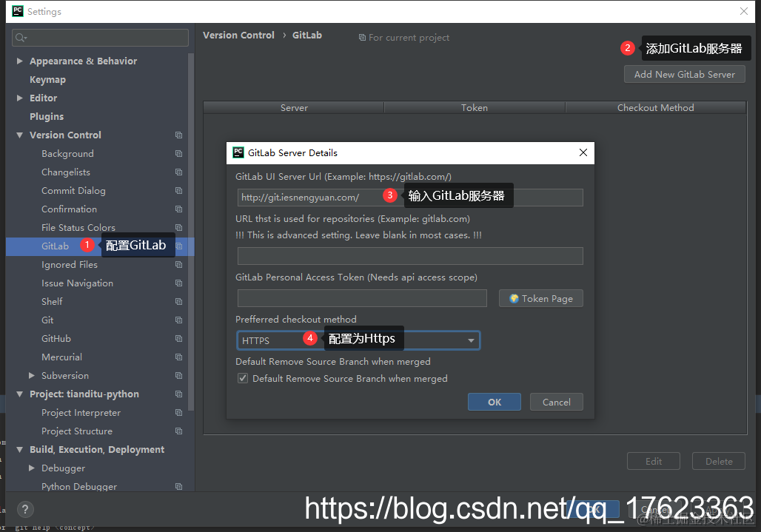The height and width of the screenshot is (532, 761).
Task: Click the search magnifier icon in settings
Action: click(x=21, y=38)
